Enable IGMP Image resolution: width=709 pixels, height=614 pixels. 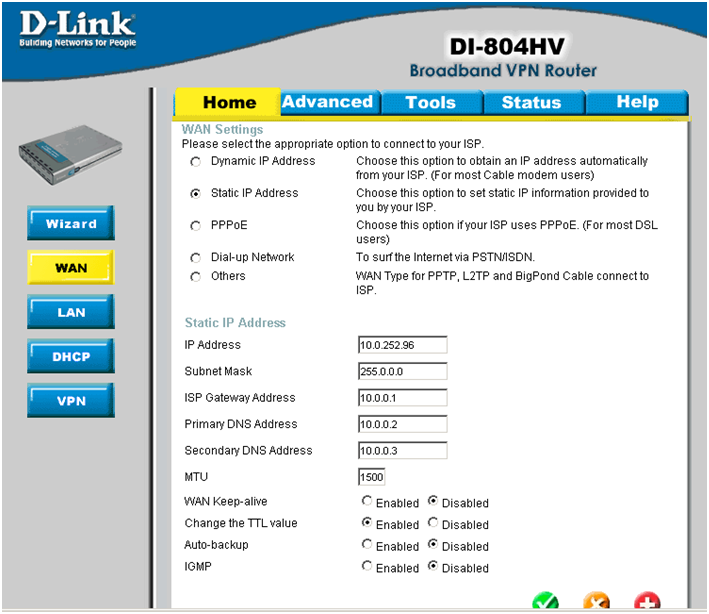[367, 566]
